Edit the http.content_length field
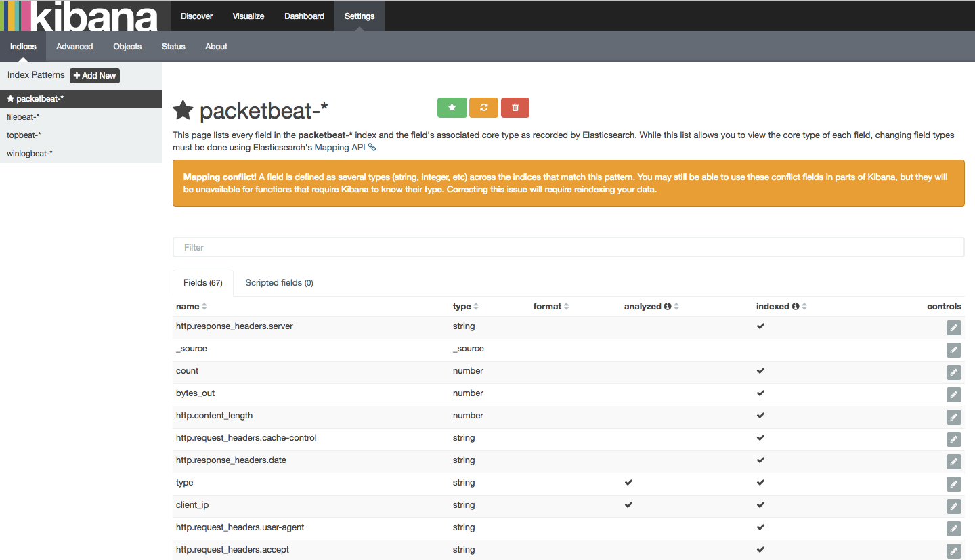Viewport: 975px width, 560px height. point(953,417)
